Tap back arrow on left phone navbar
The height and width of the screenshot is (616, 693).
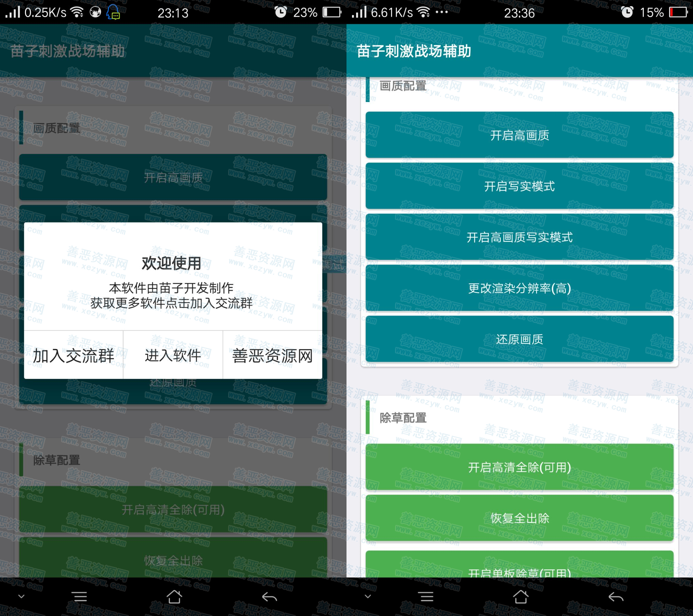(269, 597)
